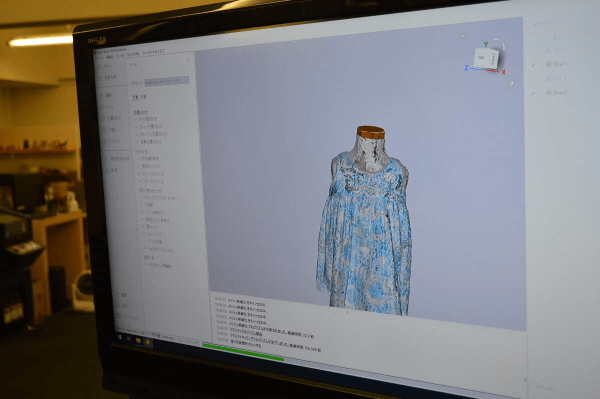
Task: Click the blue Z axis label
Action: click(466, 68)
